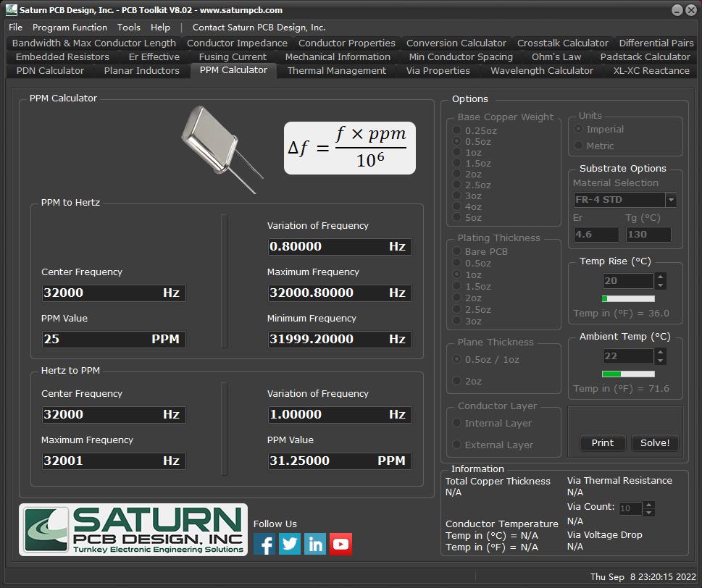Image resolution: width=702 pixels, height=588 pixels.
Task: Click the Temp Rise value field 20
Action: (x=628, y=281)
